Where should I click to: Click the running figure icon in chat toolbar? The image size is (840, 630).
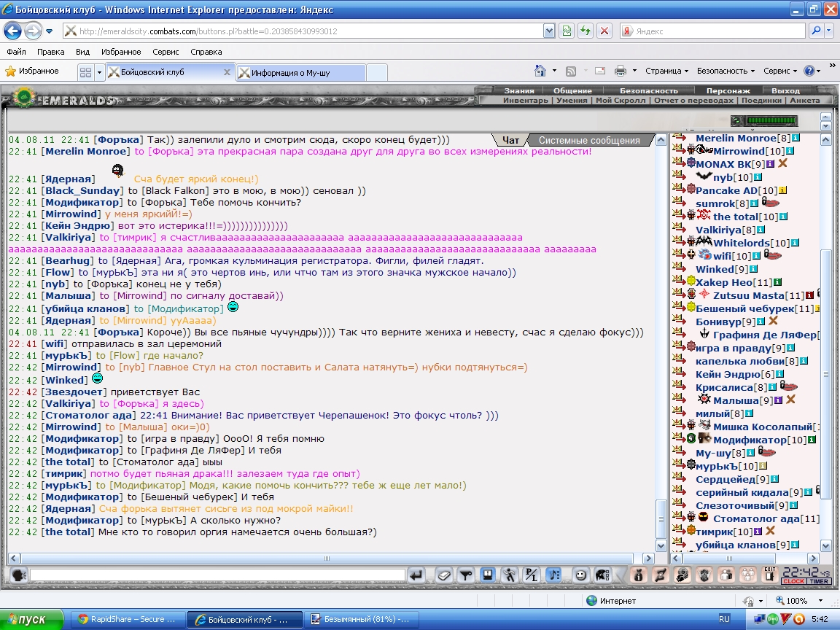(x=509, y=575)
